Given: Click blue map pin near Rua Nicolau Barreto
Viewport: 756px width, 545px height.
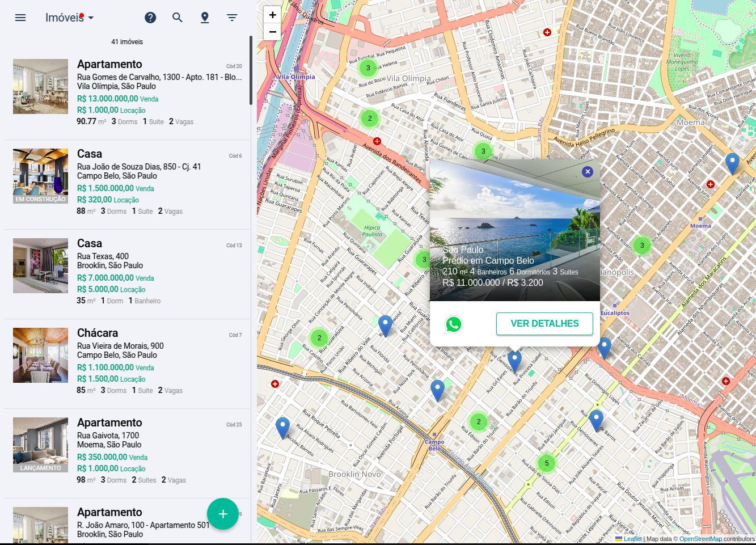Looking at the screenshot, I should pos(282,428).
